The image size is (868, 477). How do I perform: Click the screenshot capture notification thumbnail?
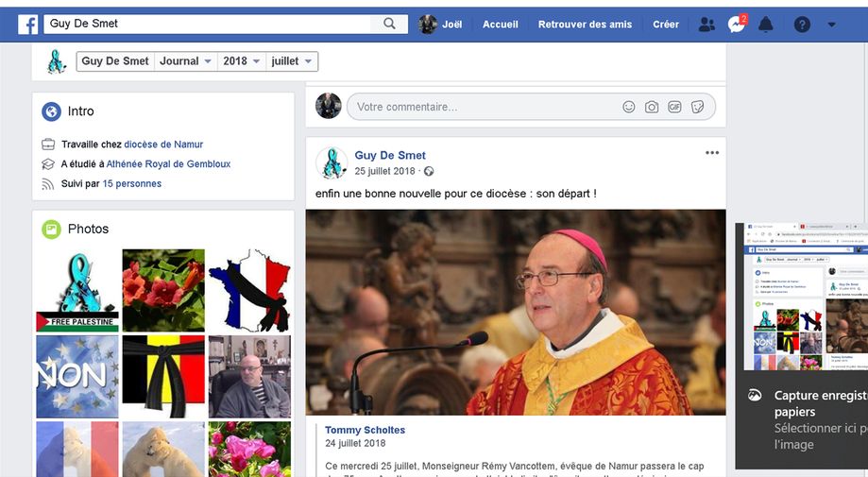tap(806, 297)
